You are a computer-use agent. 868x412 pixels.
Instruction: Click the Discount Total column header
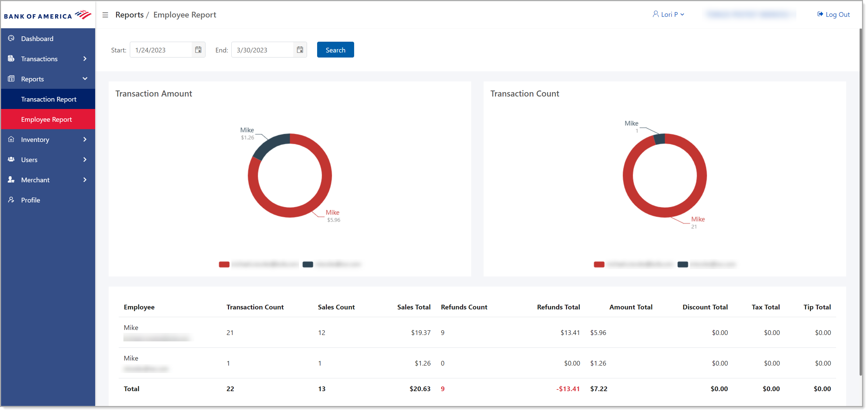pos(705,307)
